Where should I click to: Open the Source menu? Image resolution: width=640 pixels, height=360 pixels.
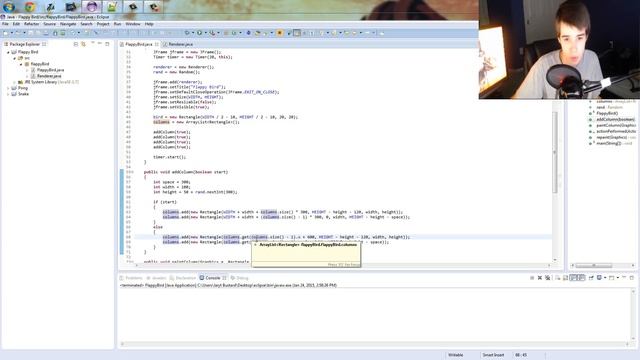click(50, 24)
